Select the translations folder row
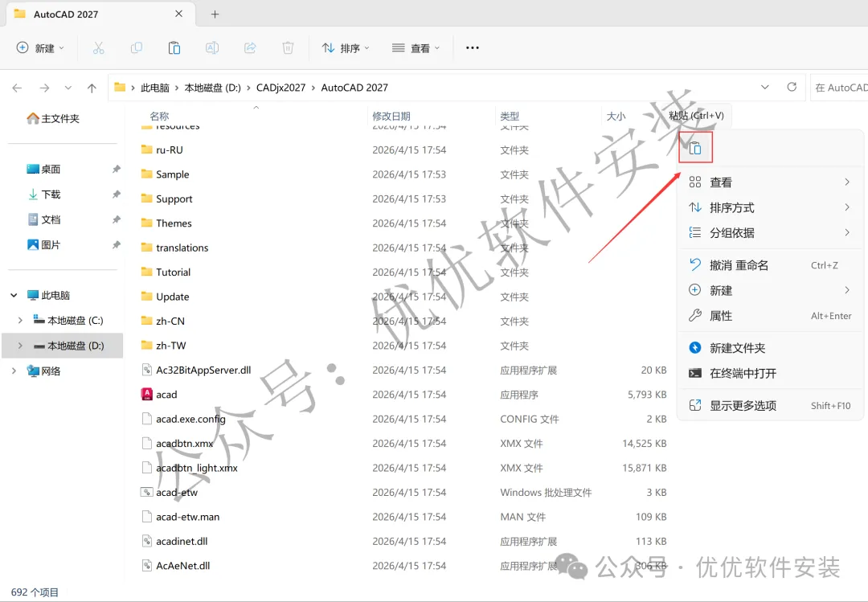Screen dimensions: 868x602 [x=404, y=248]
